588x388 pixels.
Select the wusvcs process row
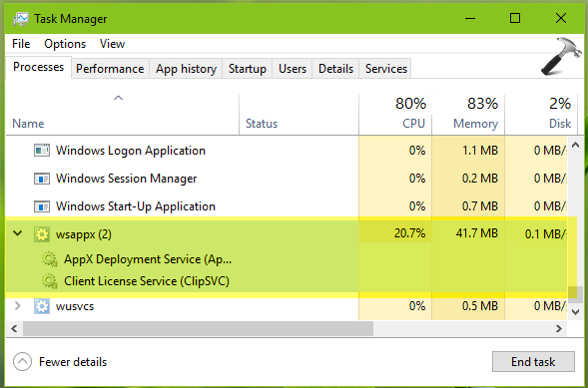pos(287,306)
